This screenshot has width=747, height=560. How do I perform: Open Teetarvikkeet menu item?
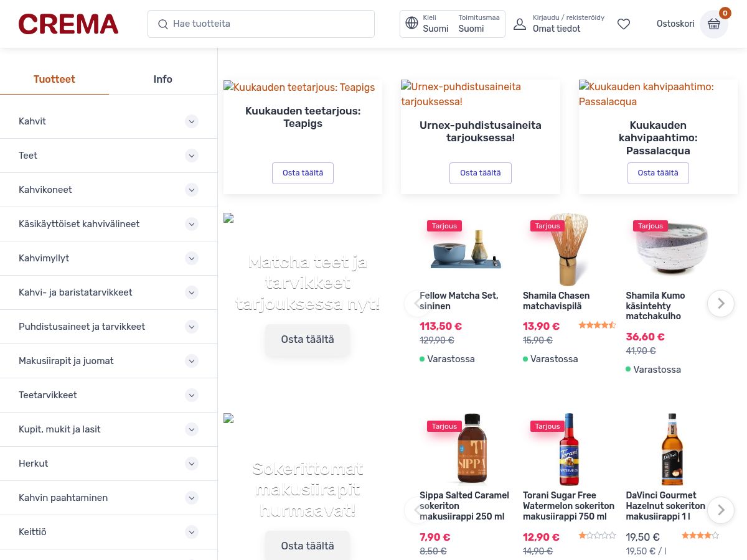48,395
